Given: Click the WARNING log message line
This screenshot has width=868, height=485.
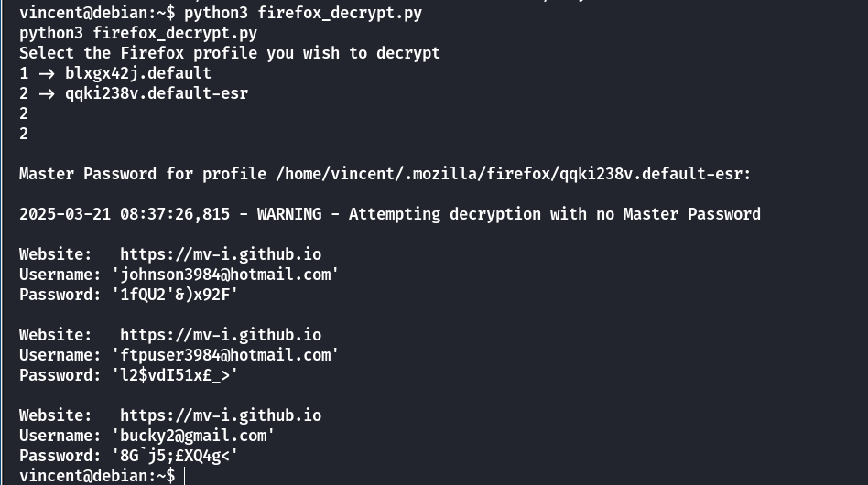Looking at the screenshot, I should [390, 214].
